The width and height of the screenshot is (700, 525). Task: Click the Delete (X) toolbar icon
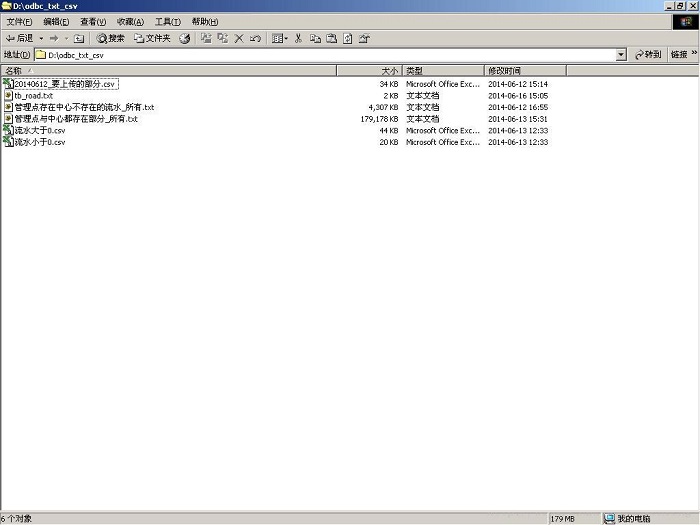click(239, 38)
